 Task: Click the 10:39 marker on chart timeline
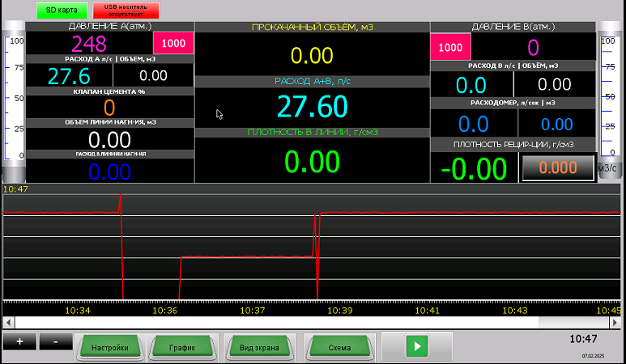point(339,310)
